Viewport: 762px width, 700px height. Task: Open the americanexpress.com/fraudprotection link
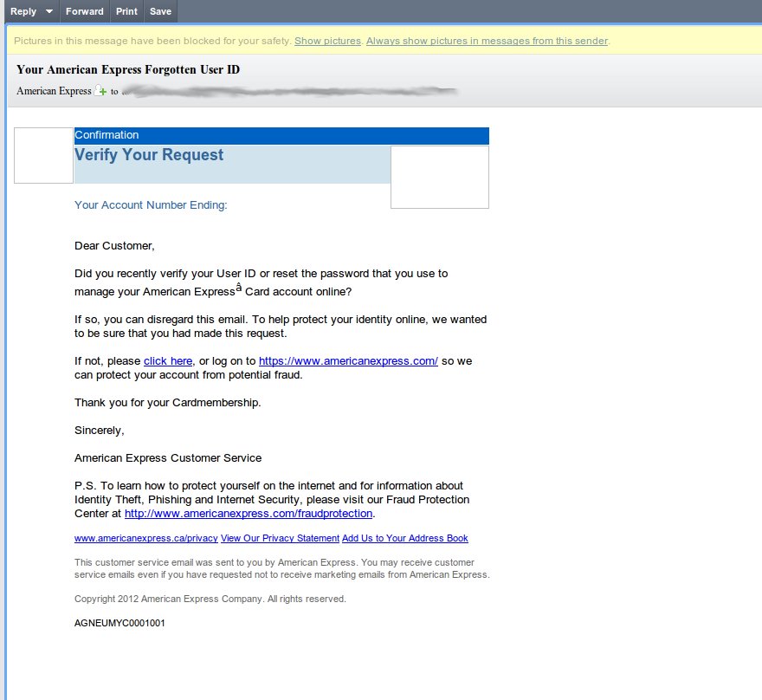point(249,513)
